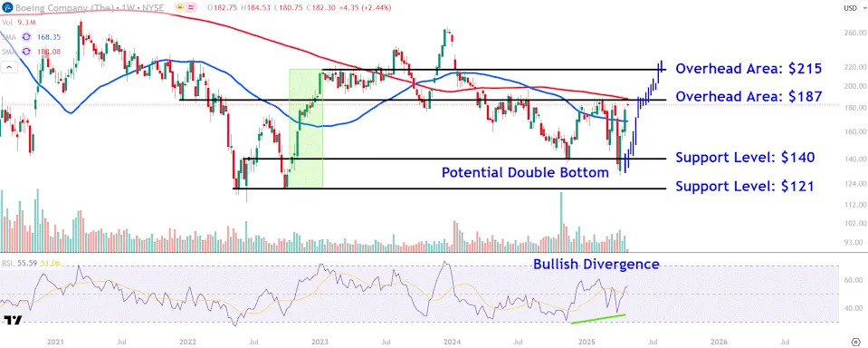Open chart settings gear at bottom right
Screen dimensions: 868x348
point(856,342)
